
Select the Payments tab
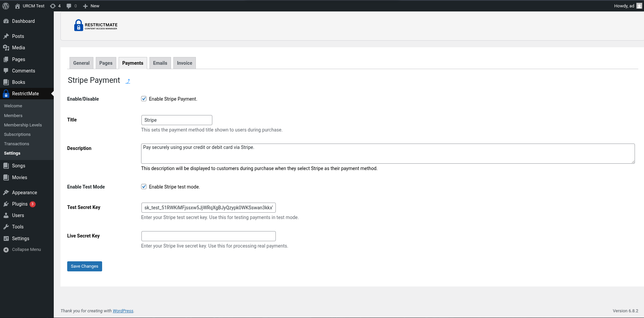[x=133, y=63]
